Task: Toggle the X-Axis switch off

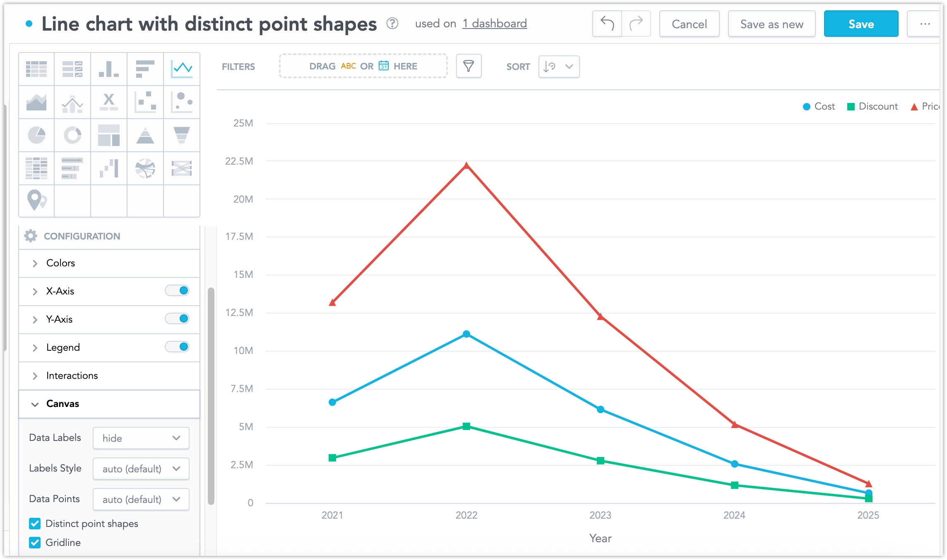Action: tap(177, 291)
